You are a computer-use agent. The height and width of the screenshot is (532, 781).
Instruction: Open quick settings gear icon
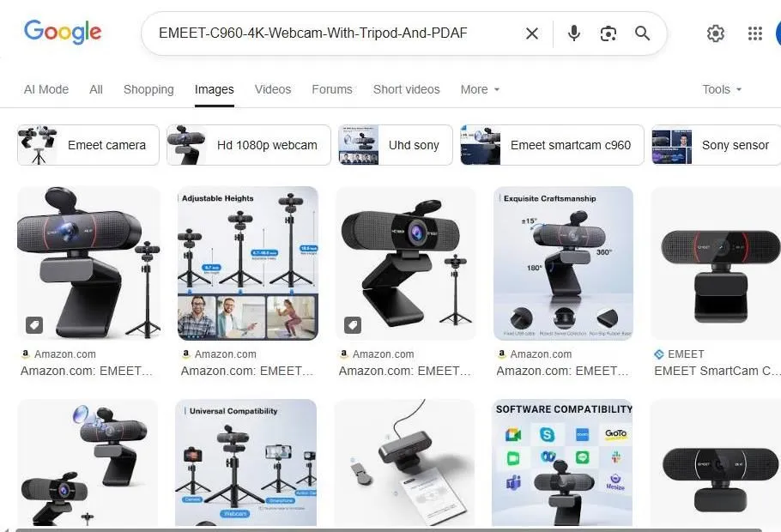pos(716,33)
